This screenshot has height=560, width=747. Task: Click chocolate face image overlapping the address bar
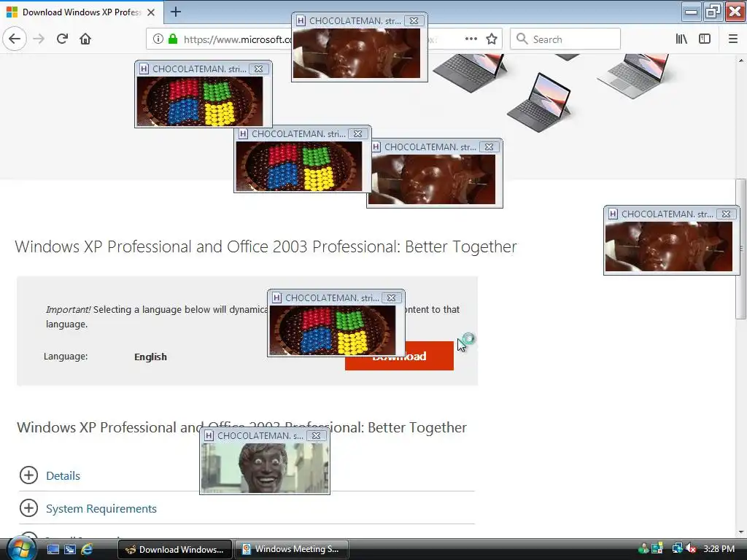click(x=357, y=52)
